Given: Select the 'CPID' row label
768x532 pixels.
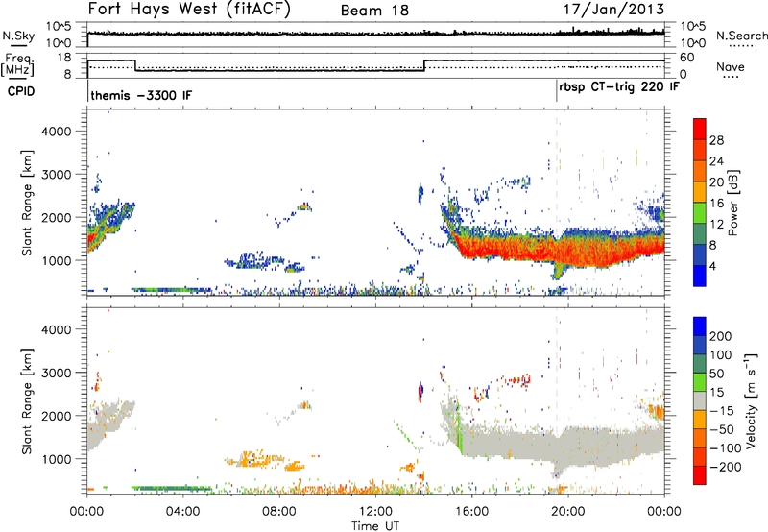Looking at the screenshot, I should coord(21,91).
